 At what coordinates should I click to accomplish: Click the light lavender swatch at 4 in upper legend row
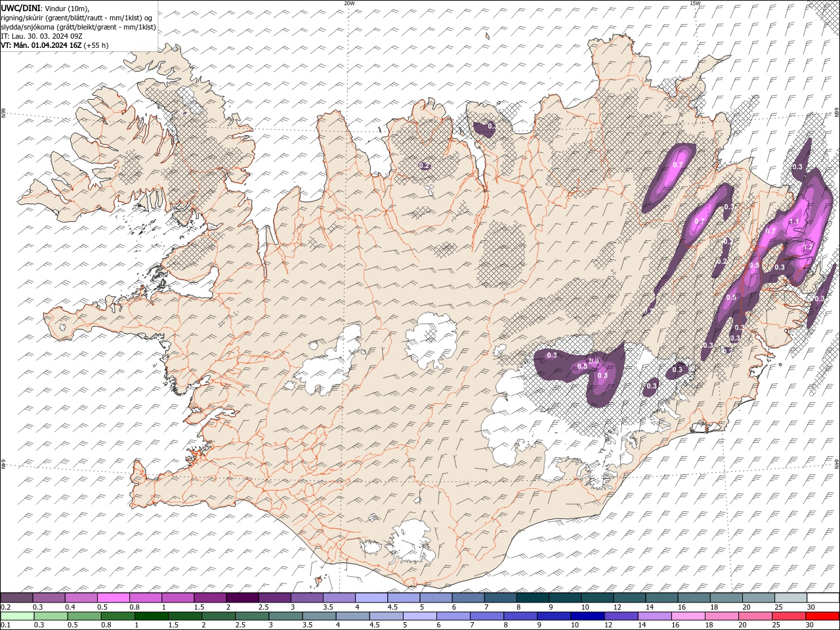pyautogui.click(x=371, y=597)
